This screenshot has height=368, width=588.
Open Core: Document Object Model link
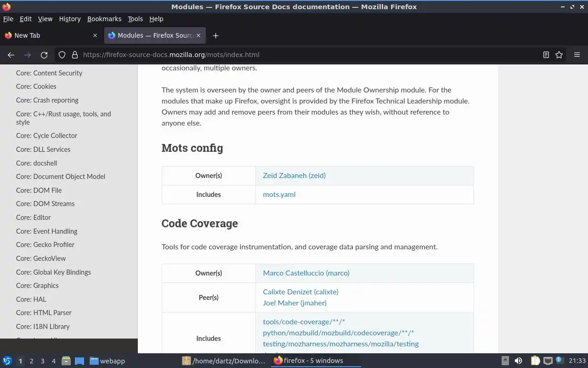click(x=61, y=177)
